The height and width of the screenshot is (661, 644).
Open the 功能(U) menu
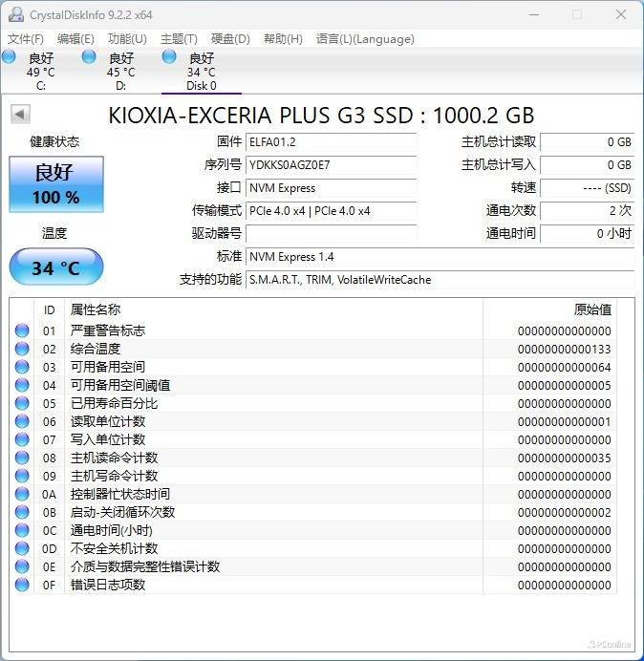click(x=127, y=39)
